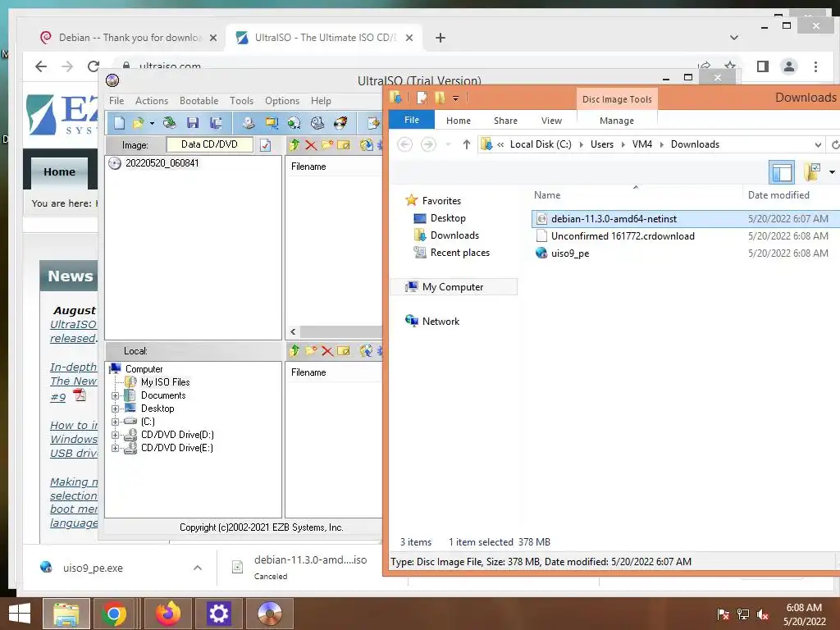The height and width of the screenshot is (630, 840).
Task: Switch to Explorer Share ribbon tab
Action: pos(505,121)
